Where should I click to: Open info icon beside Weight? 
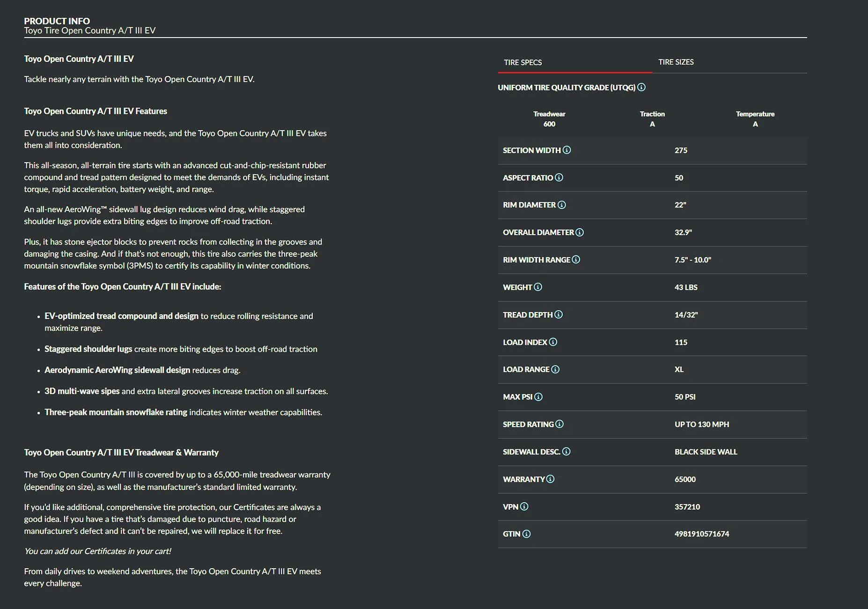pyautogui.click(x=538, y=287)
